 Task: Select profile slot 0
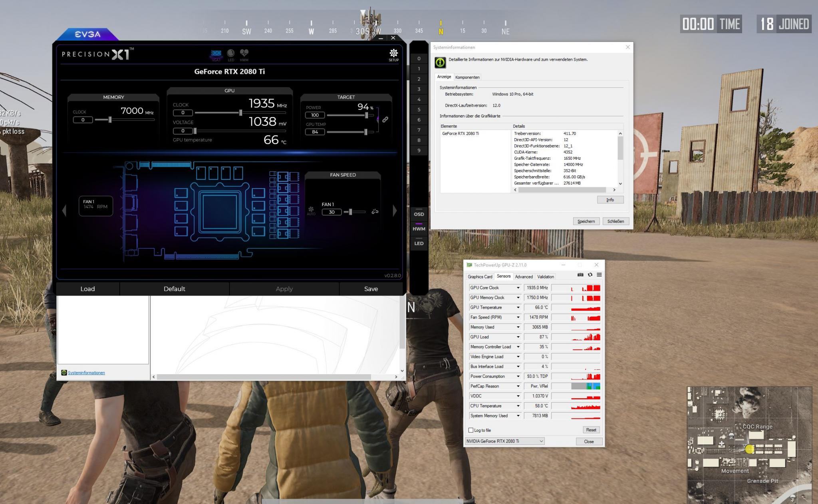tap(419, 59)
